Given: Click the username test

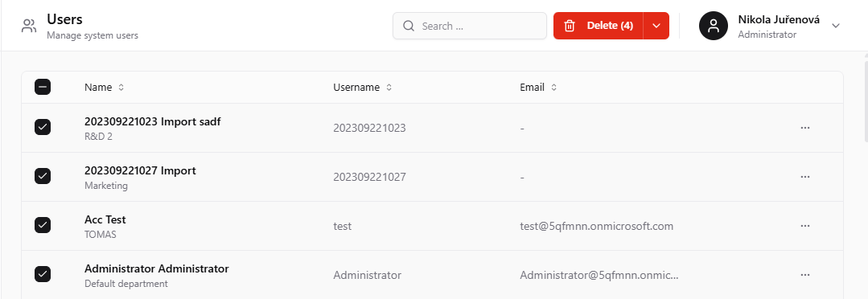Looking at the screenshot, I should pos(342,226).
